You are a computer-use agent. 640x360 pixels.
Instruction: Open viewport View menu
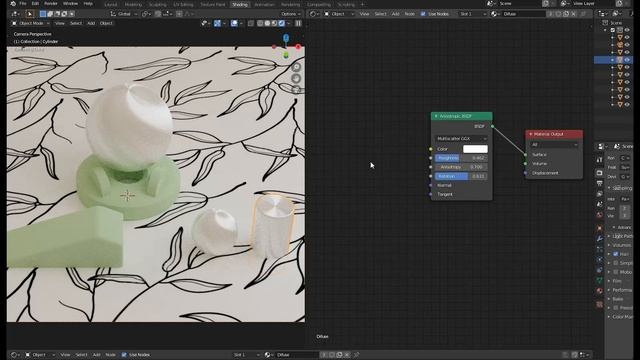60,23
